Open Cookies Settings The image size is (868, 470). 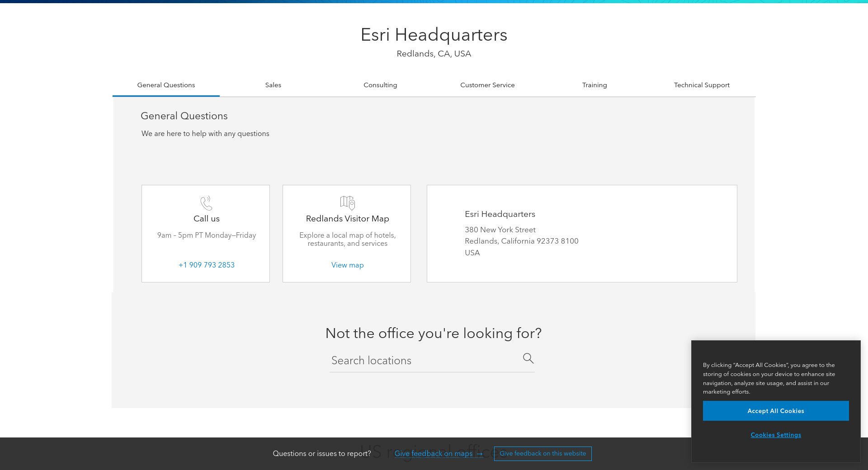(776, 435)
